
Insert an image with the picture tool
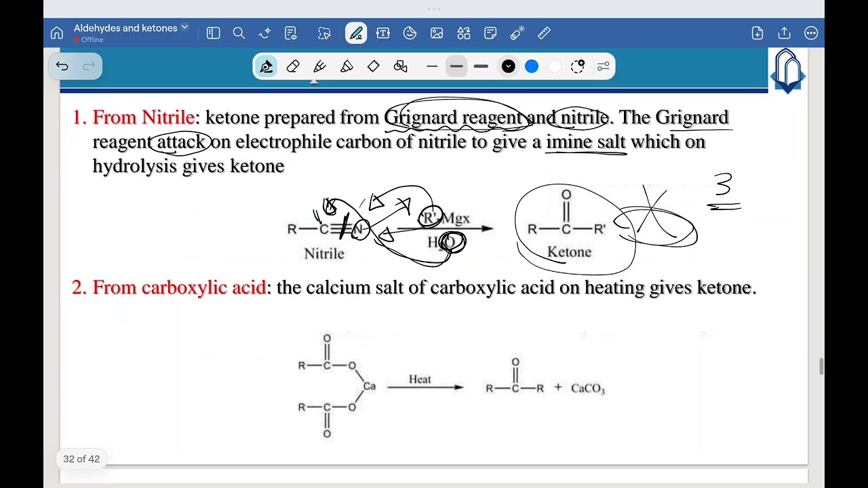coord(437,33)
